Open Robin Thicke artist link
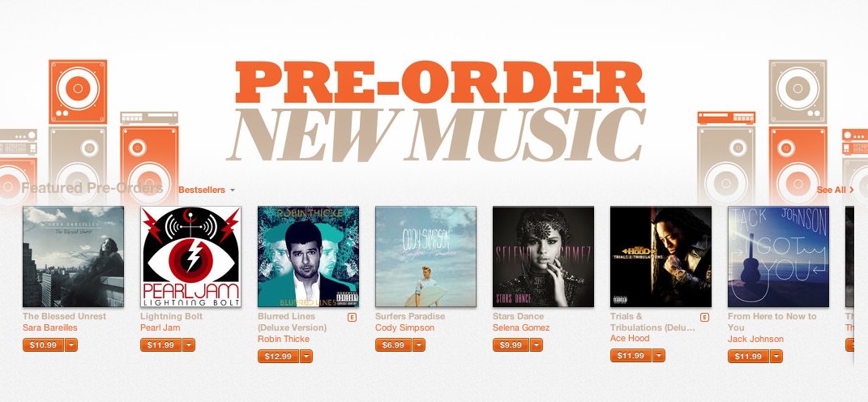868x402 pixels. click(284, 339)
